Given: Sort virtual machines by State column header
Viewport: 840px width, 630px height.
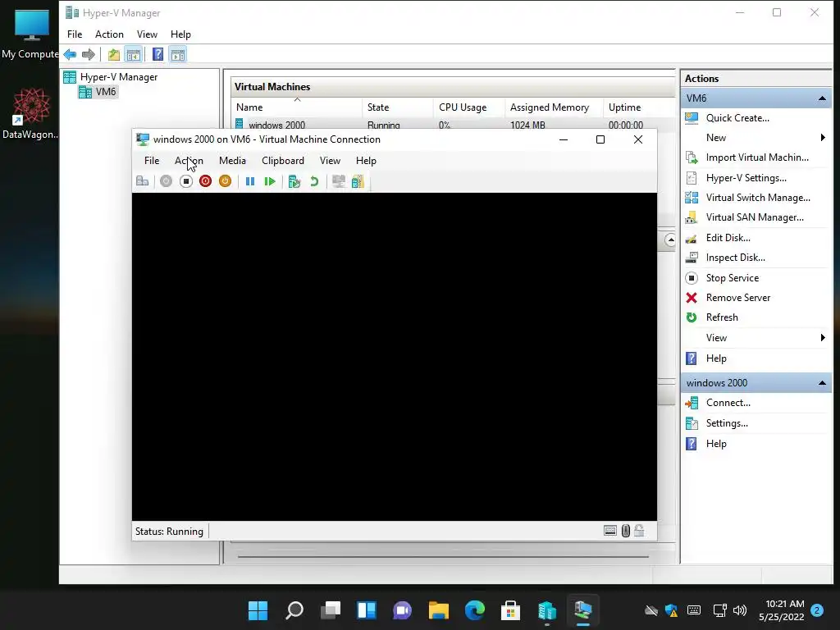Looking at the screenshot, I should [398, 107].
